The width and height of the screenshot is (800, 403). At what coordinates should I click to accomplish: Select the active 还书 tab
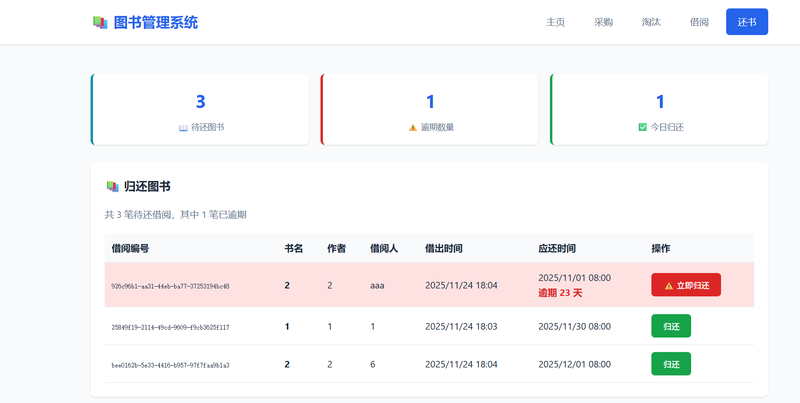coord(747,22)
